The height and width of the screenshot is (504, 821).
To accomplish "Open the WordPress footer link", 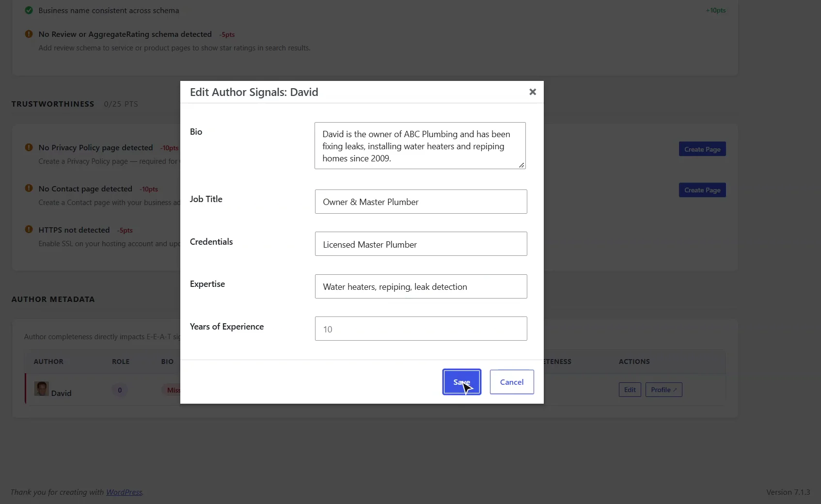I will pos(124,492).
